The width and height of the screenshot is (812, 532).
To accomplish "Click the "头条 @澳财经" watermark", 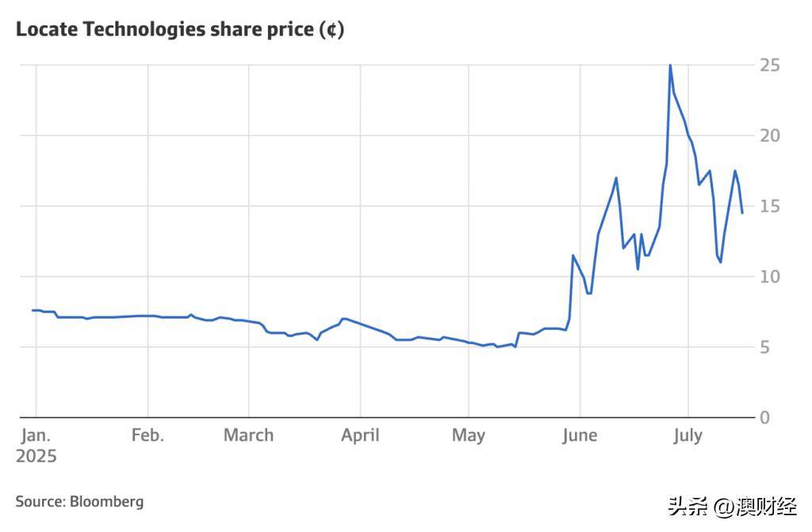I will 732,507.
